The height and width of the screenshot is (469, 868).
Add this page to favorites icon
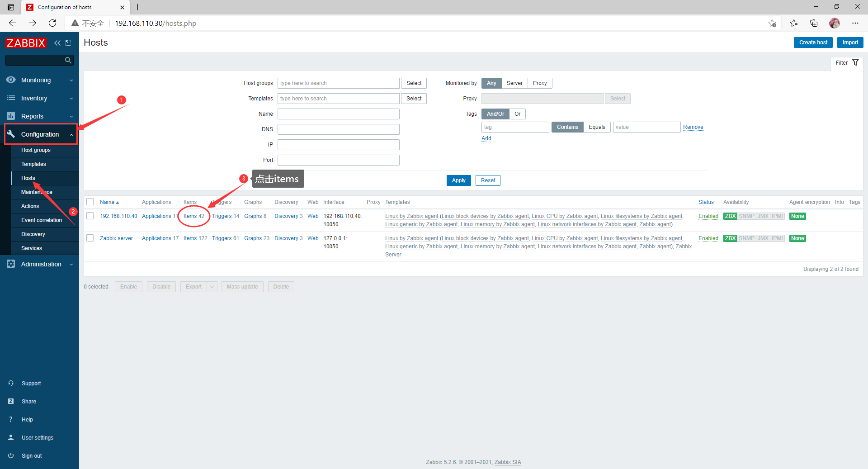pos(772,23)
